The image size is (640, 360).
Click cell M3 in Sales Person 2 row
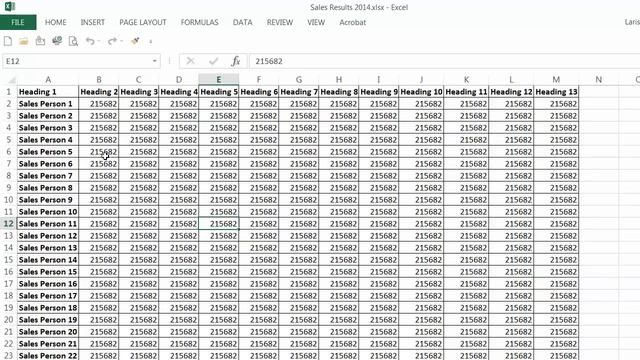556,116
